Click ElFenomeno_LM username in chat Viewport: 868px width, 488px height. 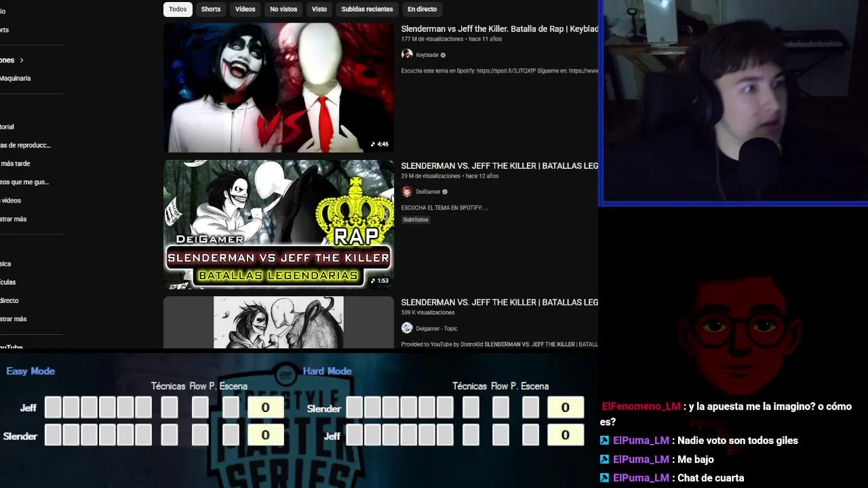641,407
